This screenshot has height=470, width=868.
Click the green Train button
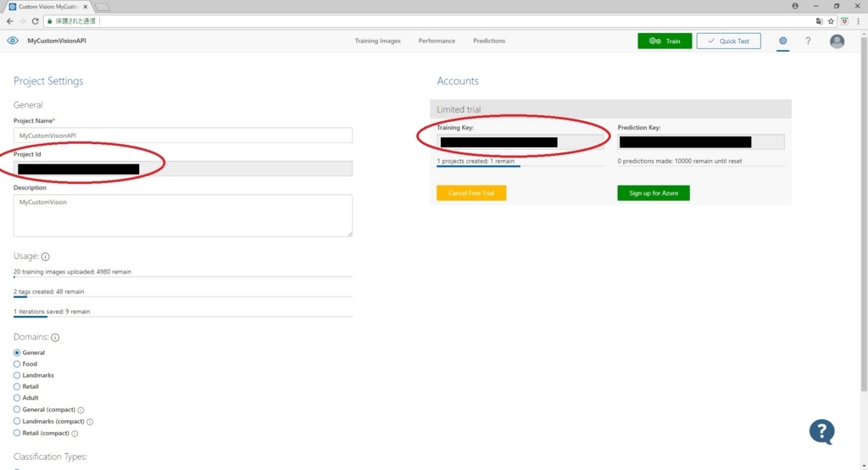tap(665, 41)
